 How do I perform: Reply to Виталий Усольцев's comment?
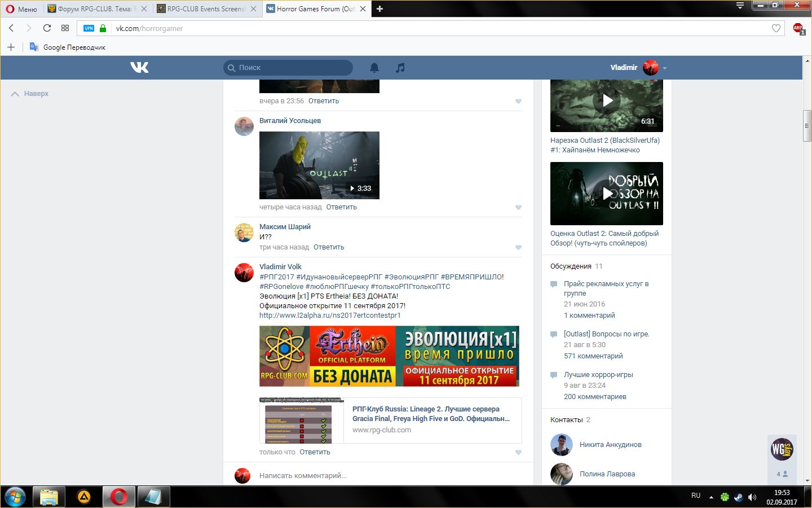[x=342, y=207]
